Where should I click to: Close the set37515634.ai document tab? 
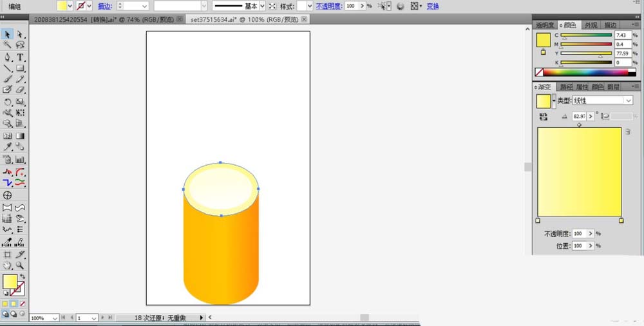(305, 19)
